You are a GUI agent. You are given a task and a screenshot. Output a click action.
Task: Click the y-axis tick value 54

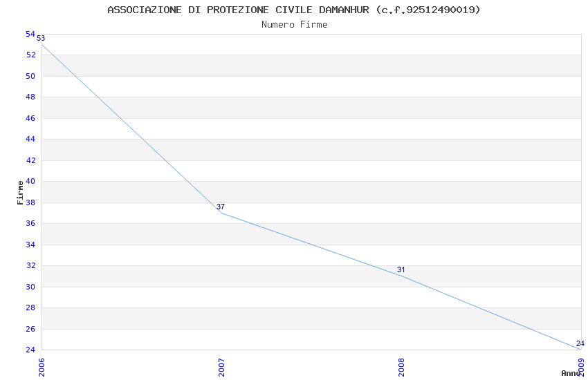coord(30,34)
